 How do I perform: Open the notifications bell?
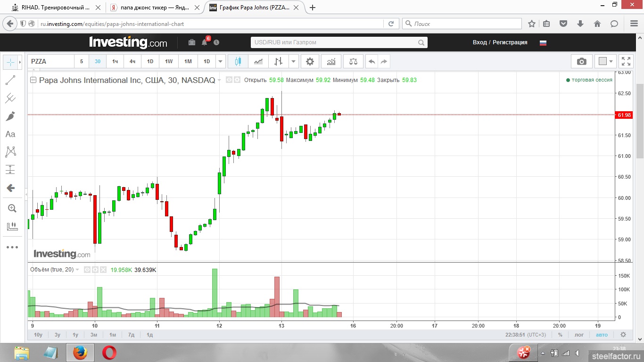pyautogui.click(x=205, y=42)
